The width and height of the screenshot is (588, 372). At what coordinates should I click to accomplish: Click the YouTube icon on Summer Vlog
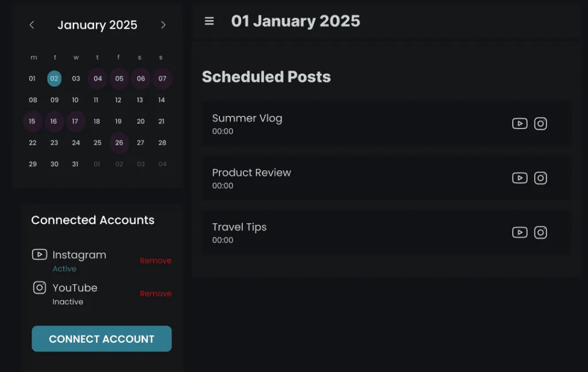click(520, 123)
